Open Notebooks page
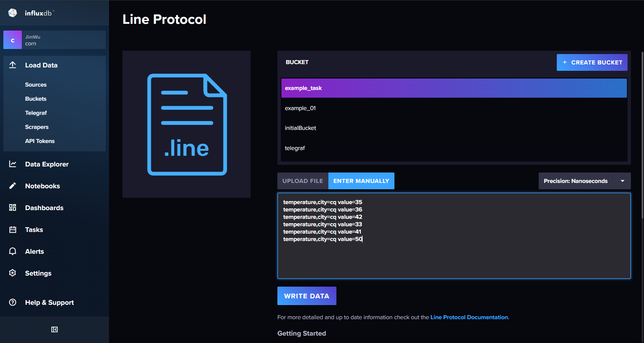Screen dimensions: 644x343 [x=43, y=186]
